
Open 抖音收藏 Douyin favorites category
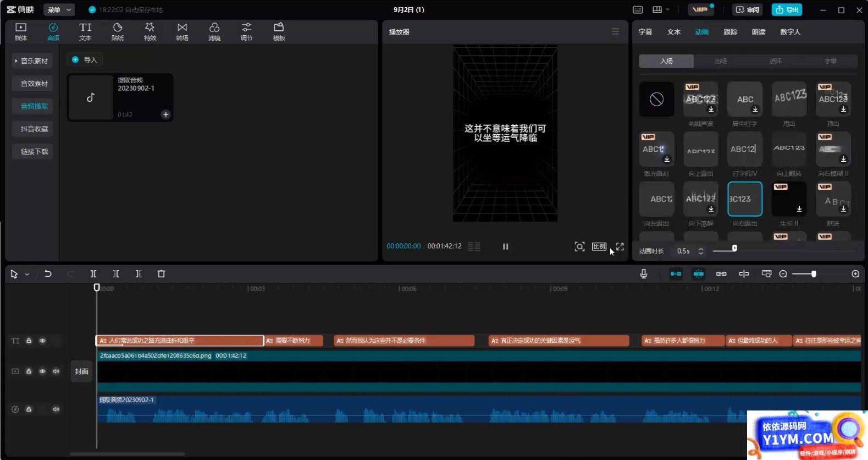coord(32,129)
